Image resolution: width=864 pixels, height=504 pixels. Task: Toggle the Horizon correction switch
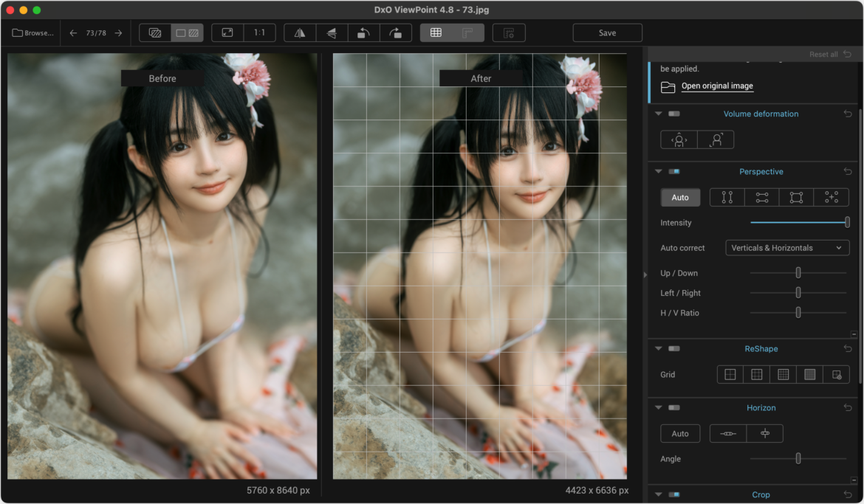coord(674,407)
